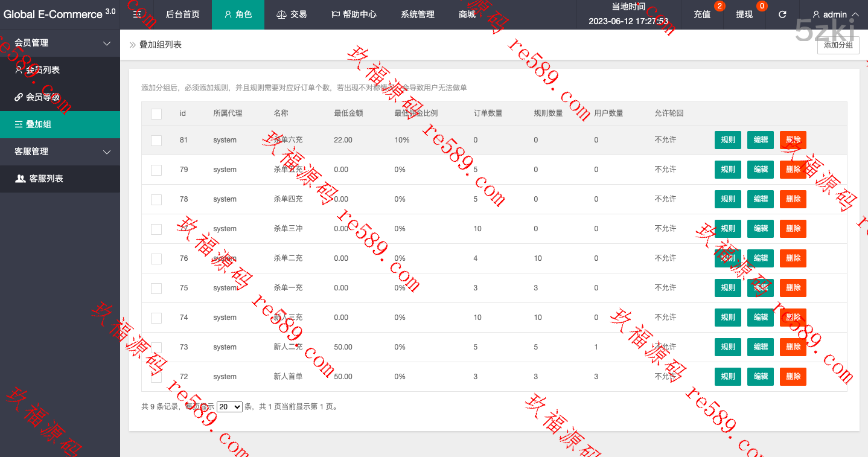Open 会员等级 with the link icon
This screenshot has width=868, height=457.
[42, 97]
